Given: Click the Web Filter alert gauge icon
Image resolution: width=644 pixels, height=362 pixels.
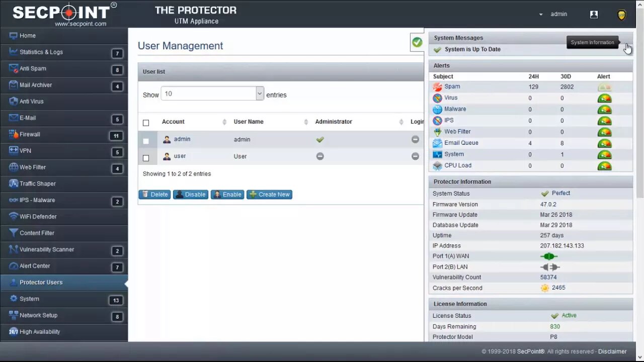Looking at the screenshot, I should [x=604, y=132].
